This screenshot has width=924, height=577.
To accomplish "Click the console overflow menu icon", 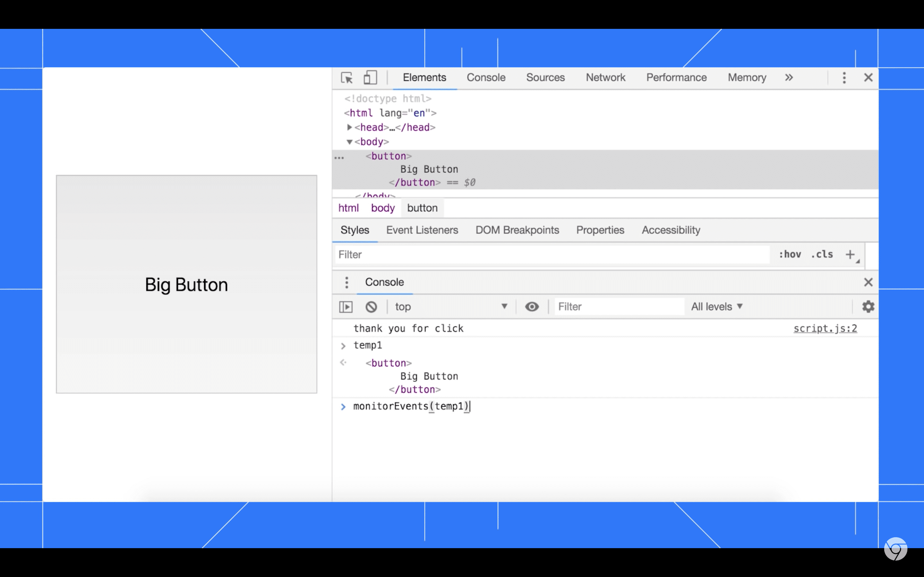I will click(x=346, y=281).
